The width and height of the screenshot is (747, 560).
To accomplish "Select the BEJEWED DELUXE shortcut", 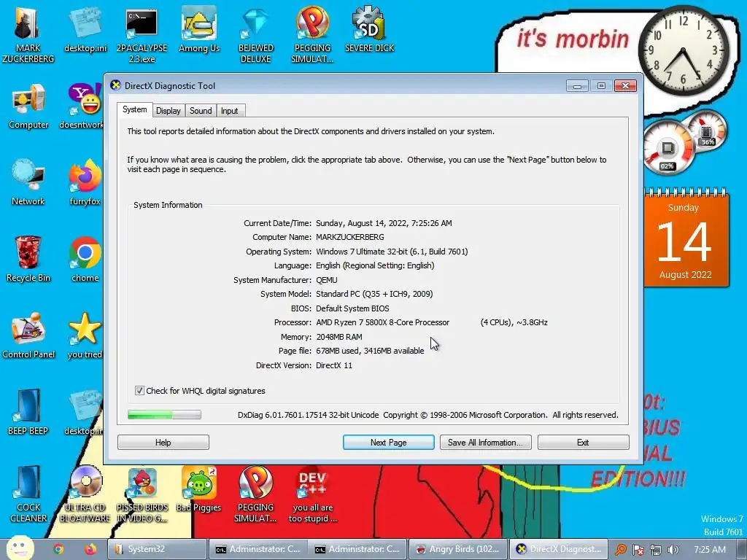I will (256, 36).
